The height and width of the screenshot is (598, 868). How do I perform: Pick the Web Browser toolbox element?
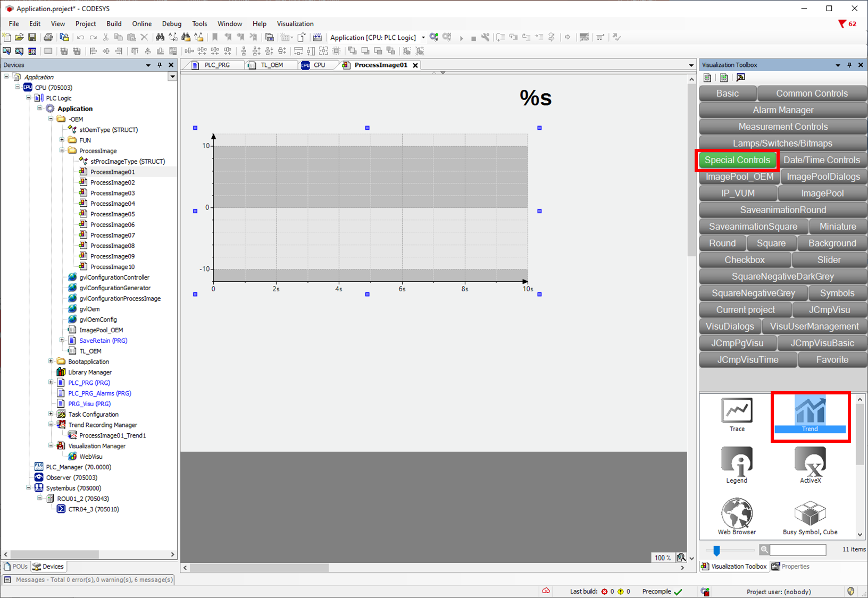737,516
